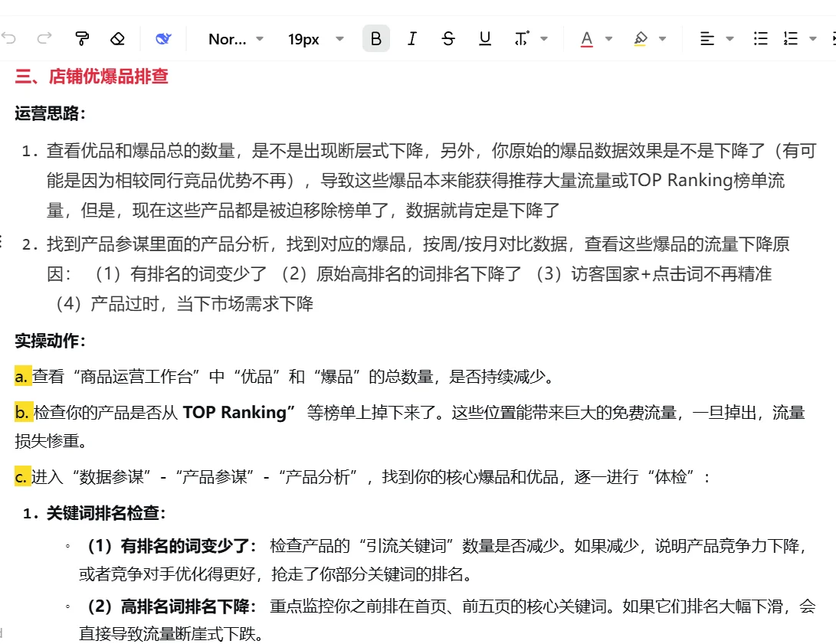Screen dimensions: 836x644
Task: Click the quoted text “数据参谋”
Action: coord(111,477)
